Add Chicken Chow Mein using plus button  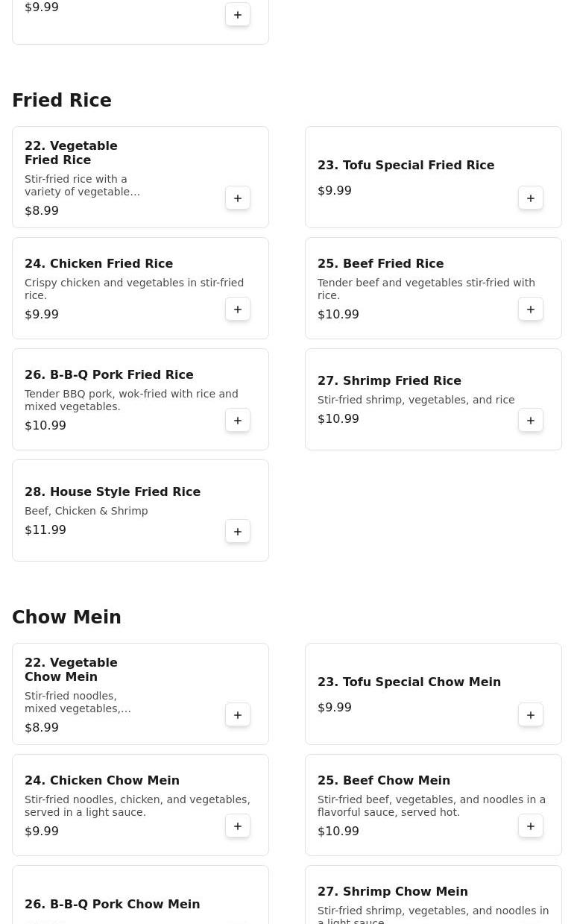[x=238, y=826]
